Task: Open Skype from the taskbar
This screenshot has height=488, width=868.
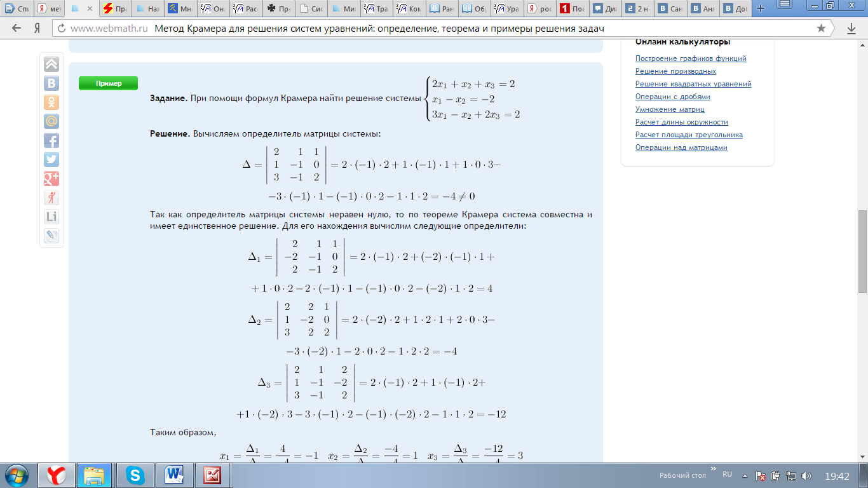Action: (x=134, y=475)
